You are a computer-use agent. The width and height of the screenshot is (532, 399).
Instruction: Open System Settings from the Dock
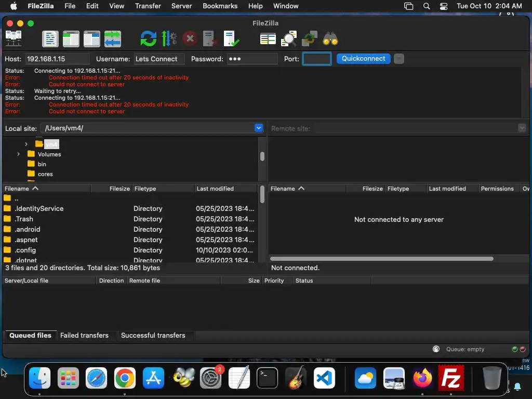click(x=210, y=378)
